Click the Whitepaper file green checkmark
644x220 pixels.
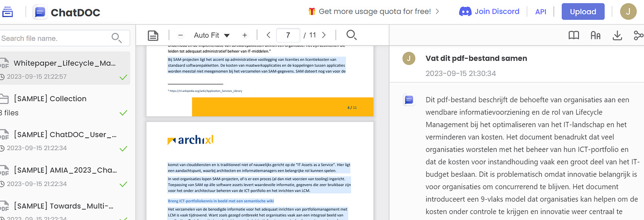123,77
